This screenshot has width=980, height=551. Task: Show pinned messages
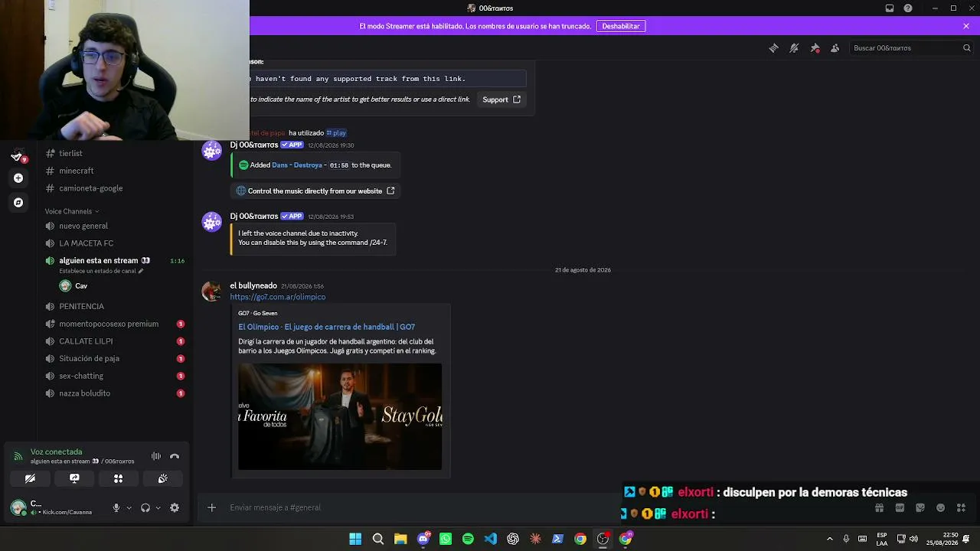pos(815,48)
